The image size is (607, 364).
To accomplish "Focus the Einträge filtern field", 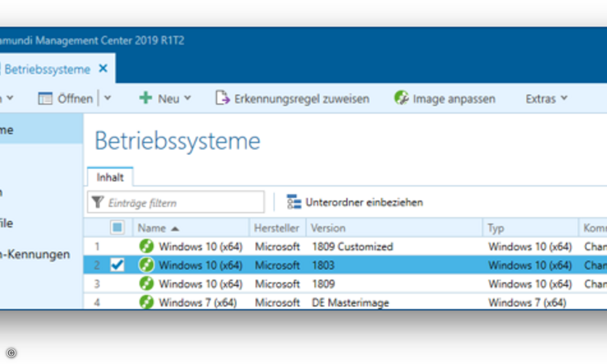I will [x=176, y=202].
